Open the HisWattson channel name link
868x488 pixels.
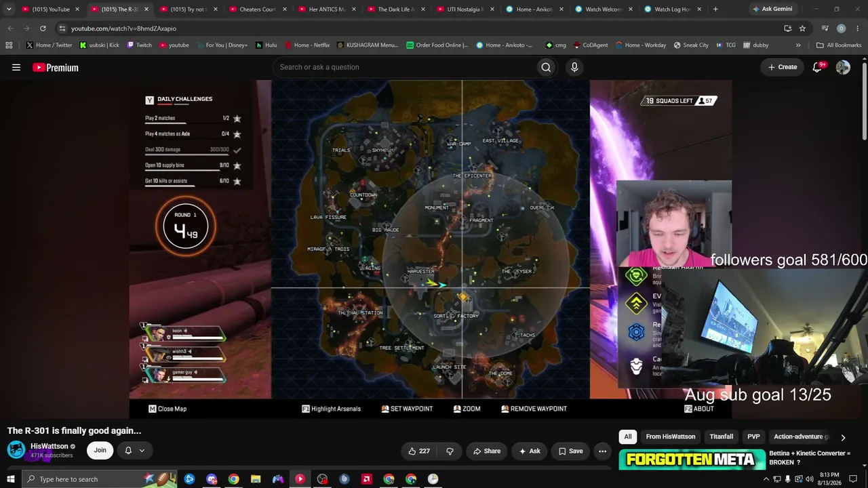coord(50,447)
